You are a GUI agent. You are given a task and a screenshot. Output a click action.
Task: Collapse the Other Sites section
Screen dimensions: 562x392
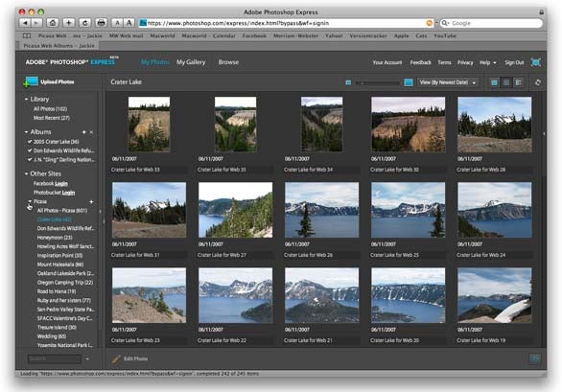26,173
